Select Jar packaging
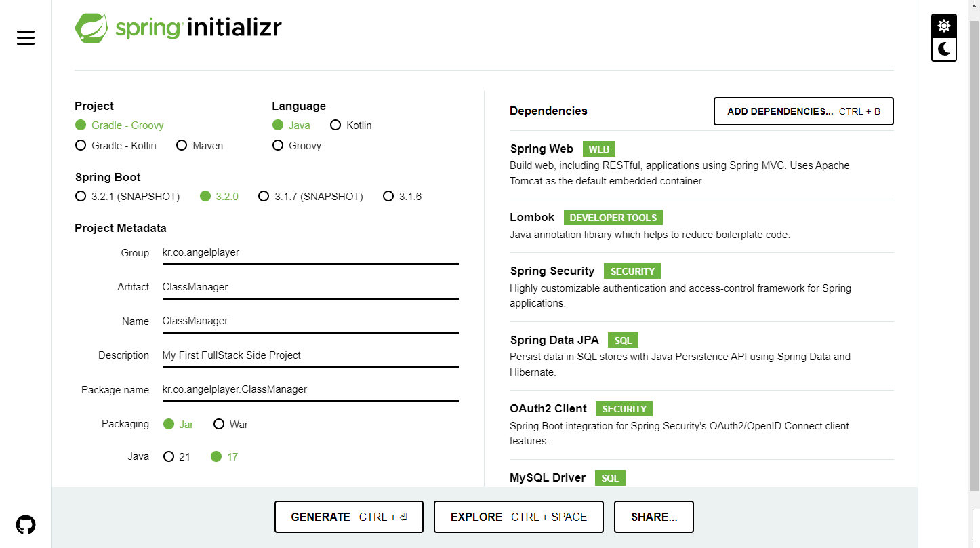The height and width of the screenshot is (548, 980). click(178, 425)
